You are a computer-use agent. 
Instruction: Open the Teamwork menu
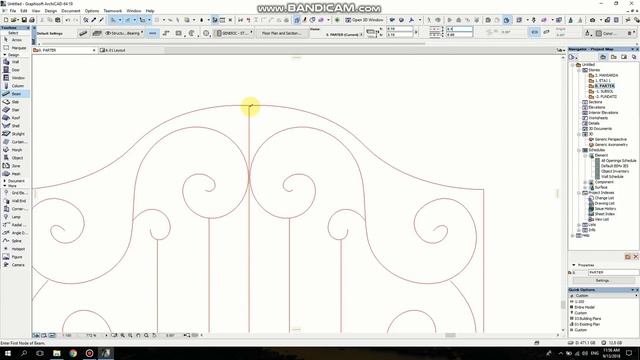point(113,11)
